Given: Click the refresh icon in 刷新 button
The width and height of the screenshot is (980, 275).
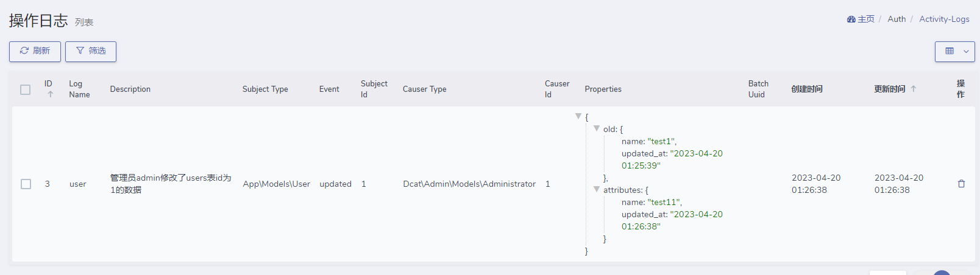Looking at the screenshot, I should 24,51.
